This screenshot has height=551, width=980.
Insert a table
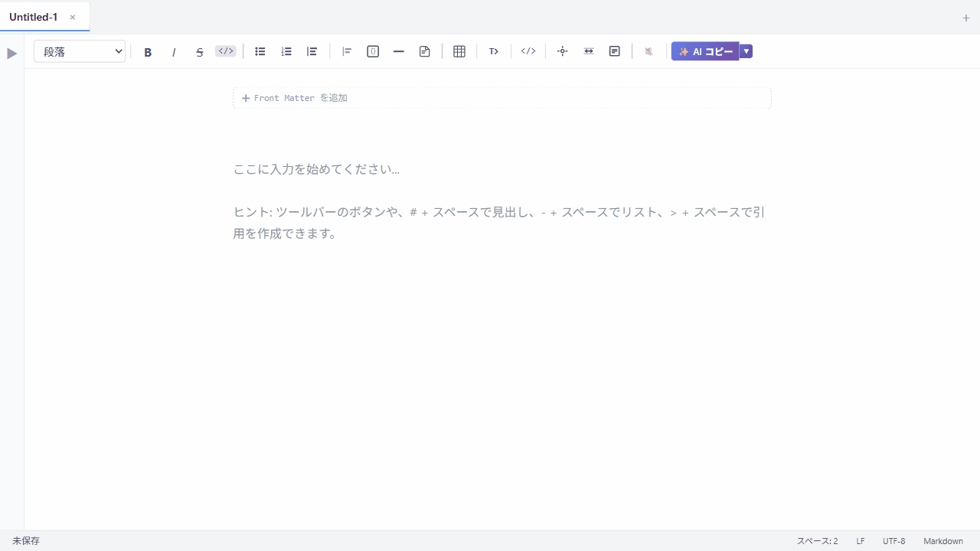(x=459, y=51)
